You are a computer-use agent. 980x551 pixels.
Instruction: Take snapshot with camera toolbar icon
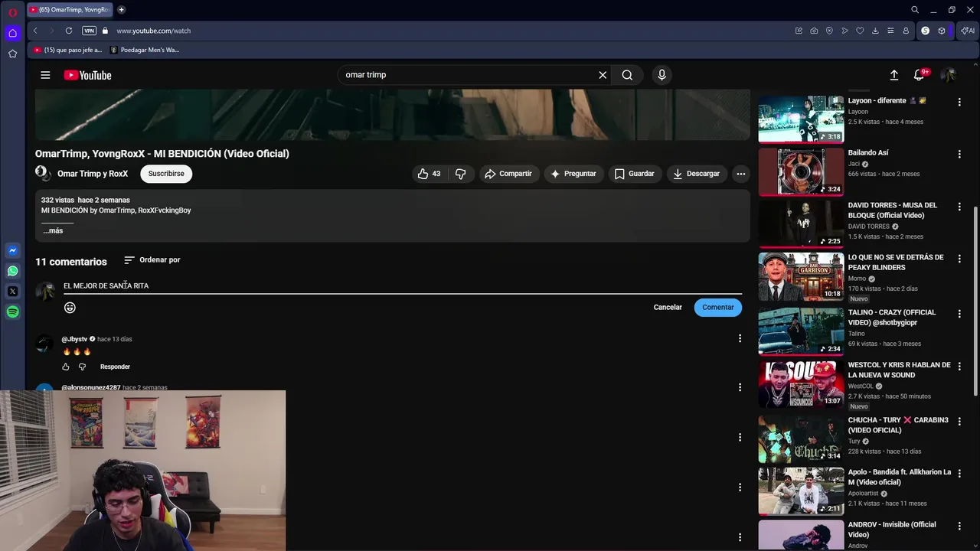(x=814, y=31)
